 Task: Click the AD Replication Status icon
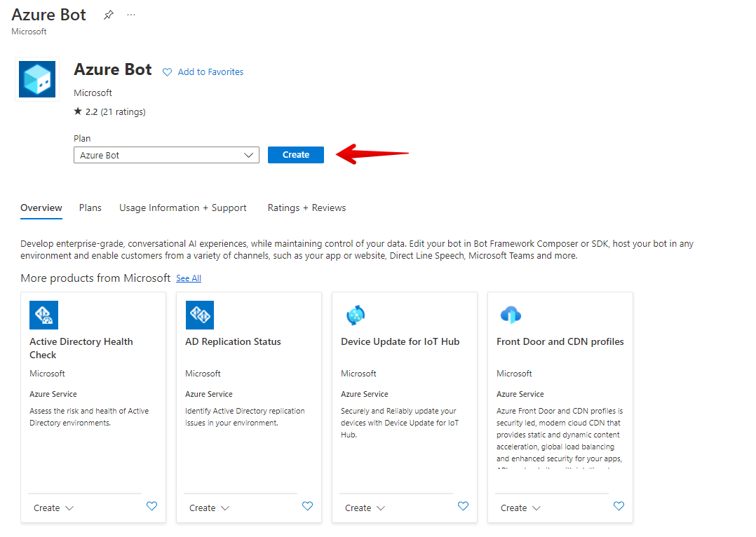200,315
